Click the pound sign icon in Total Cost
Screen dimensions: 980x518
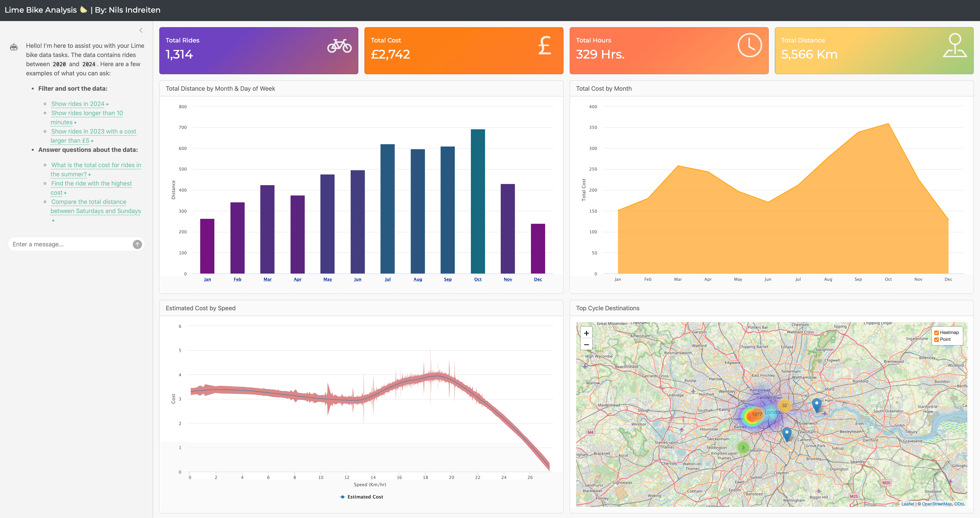point(544,46)
